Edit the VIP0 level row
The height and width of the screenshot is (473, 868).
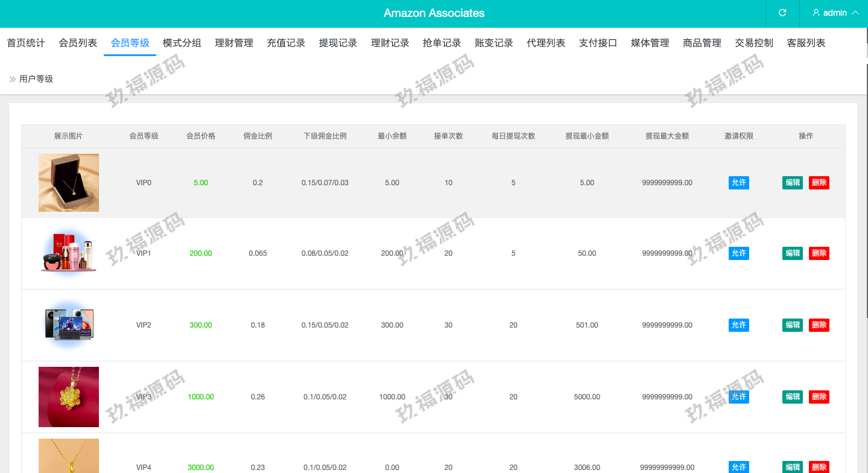(793, 183)
